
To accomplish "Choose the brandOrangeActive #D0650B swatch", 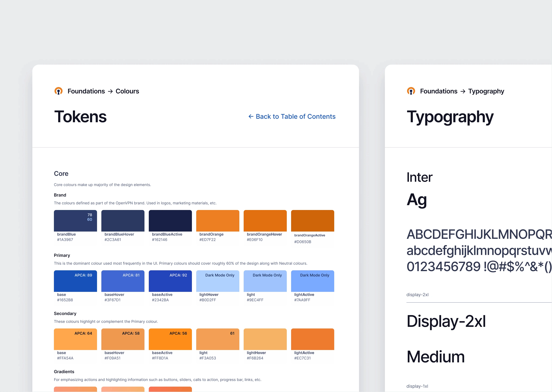I will [x=312, y=221].
